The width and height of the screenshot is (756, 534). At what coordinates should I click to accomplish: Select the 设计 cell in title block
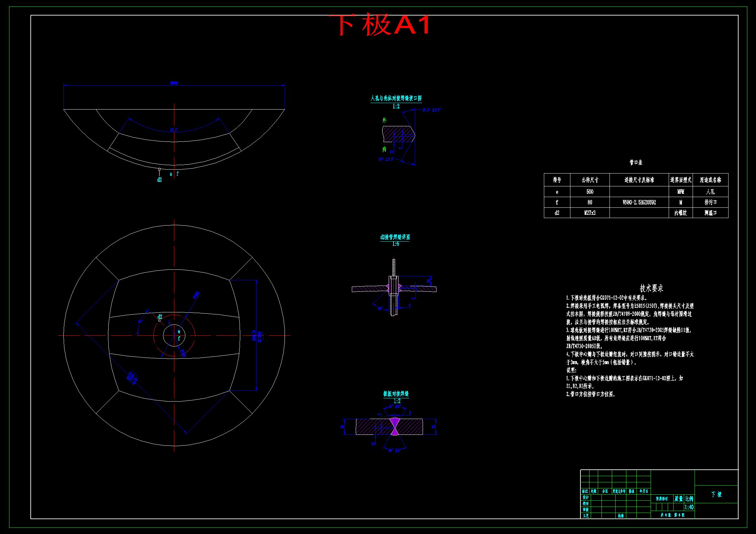click(586, 497)
